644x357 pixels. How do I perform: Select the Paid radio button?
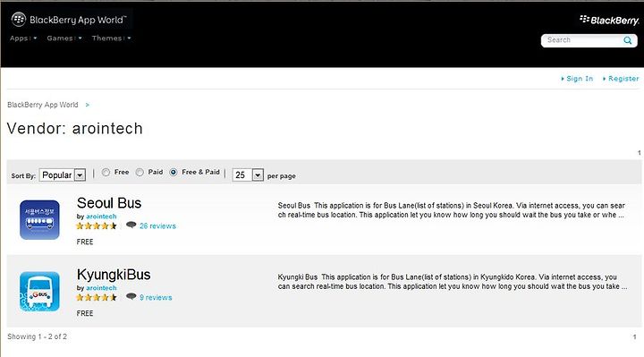[x=140, y=172]
